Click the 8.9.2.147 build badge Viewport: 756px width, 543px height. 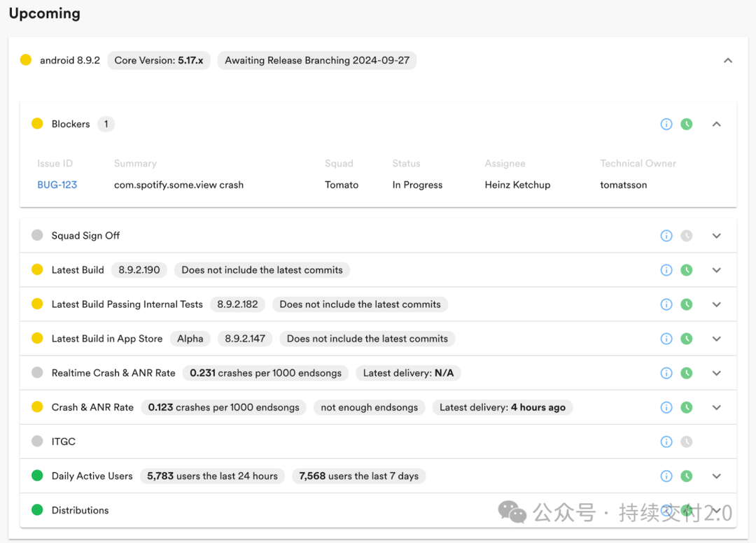click(245, 339)
